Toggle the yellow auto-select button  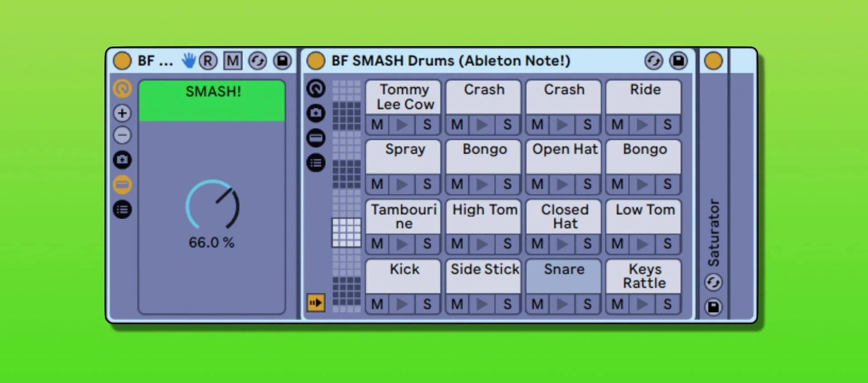[316, 303]
